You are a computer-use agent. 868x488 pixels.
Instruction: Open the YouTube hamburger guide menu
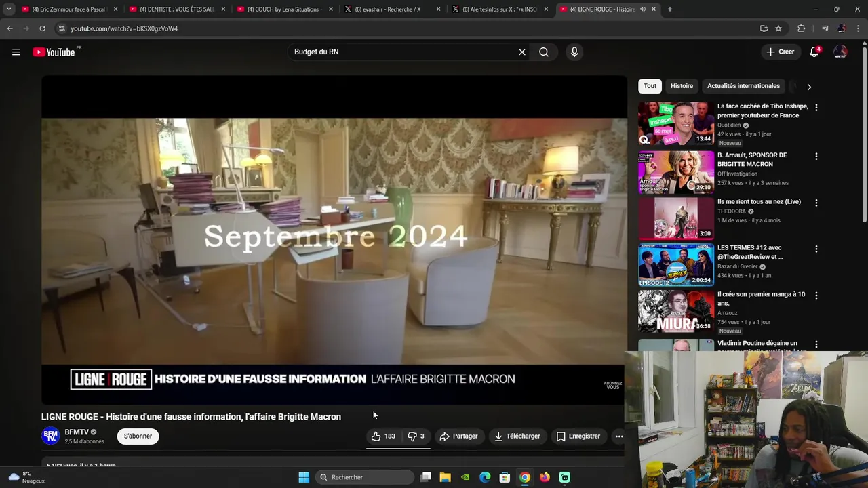[x=16, y=52]
